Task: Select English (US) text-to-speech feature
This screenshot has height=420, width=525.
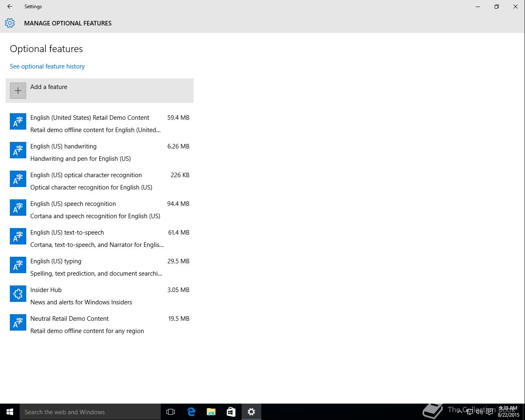Action: click(100, 238)
